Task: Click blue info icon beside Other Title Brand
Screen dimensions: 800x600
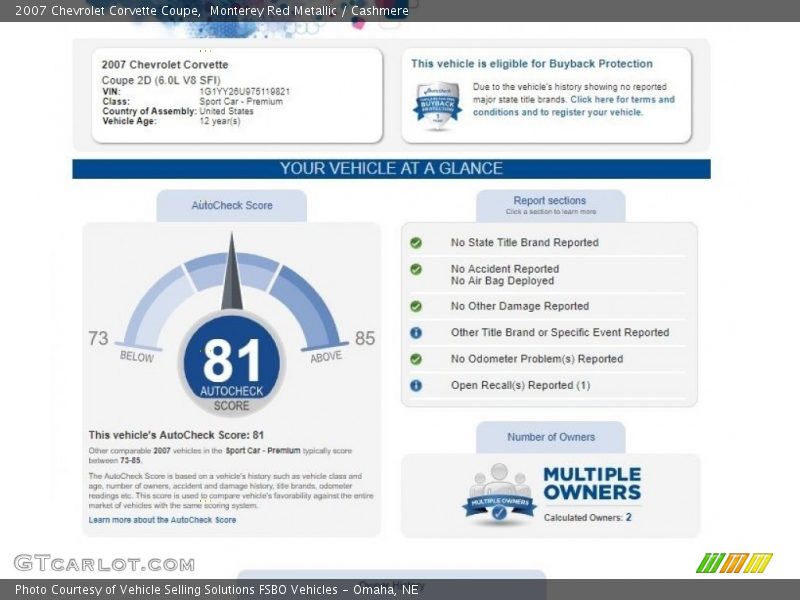Action: [x=416, y=333]
